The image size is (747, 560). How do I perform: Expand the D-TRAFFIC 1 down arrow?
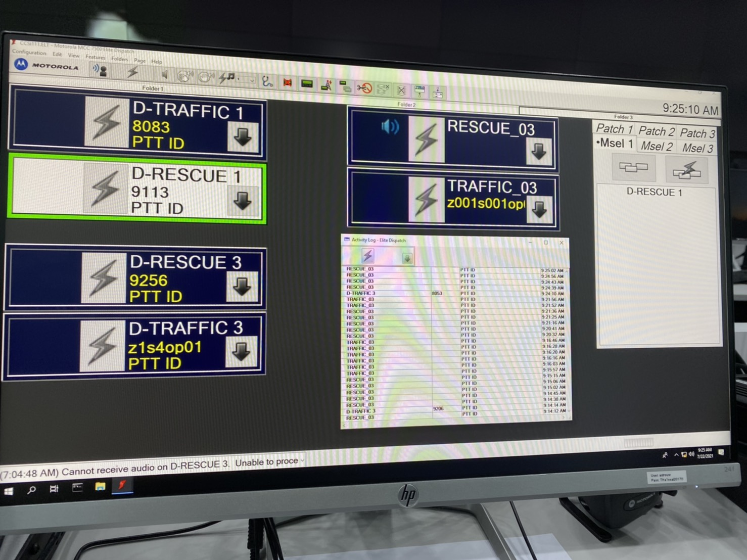coord(243,136)
